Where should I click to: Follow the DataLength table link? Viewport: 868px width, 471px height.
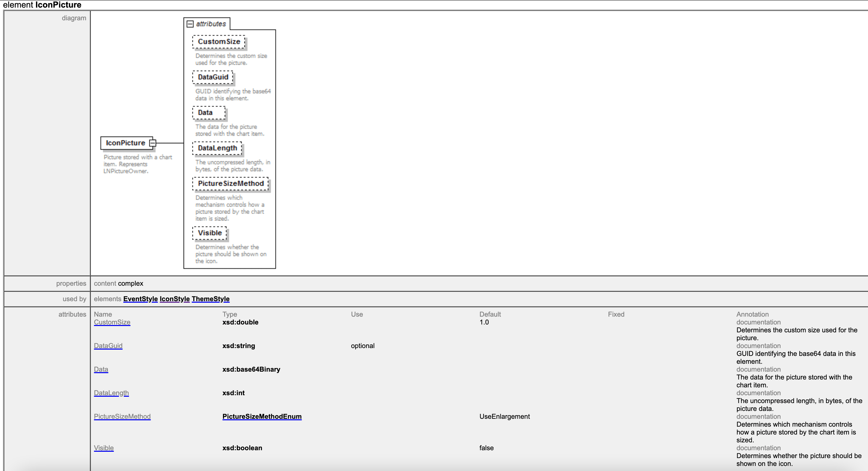pos(111,393)
